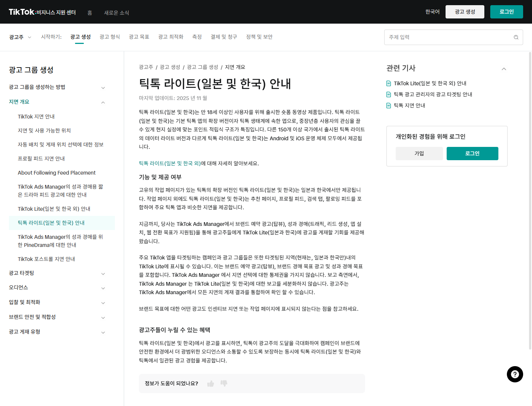The height and width of the screenshot is (406, 532).
Task: Expand the 광고 타겟팅 sidebar section
Action: coord(103,273)
